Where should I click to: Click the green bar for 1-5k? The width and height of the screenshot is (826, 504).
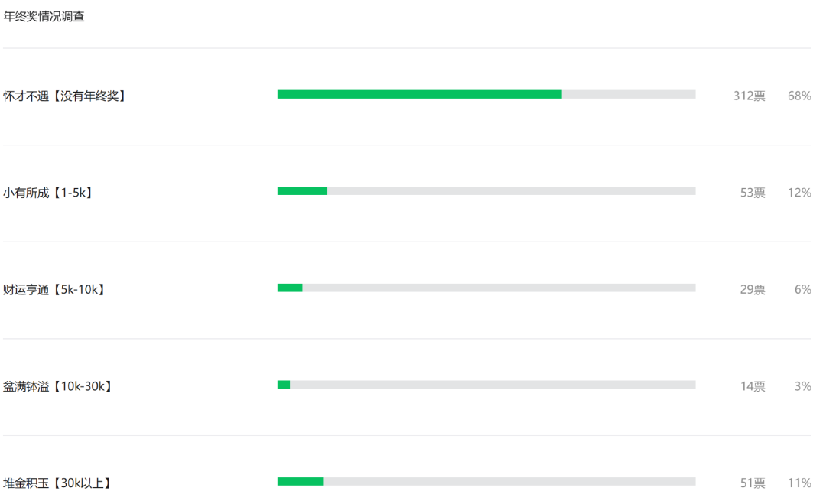pyautogui.click(x=302, y=191)
